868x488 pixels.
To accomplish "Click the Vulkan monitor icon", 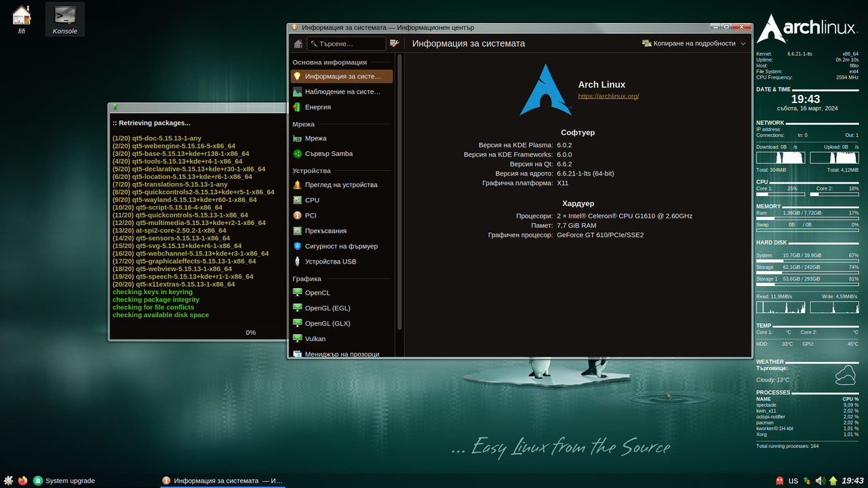I will point(297,339).
